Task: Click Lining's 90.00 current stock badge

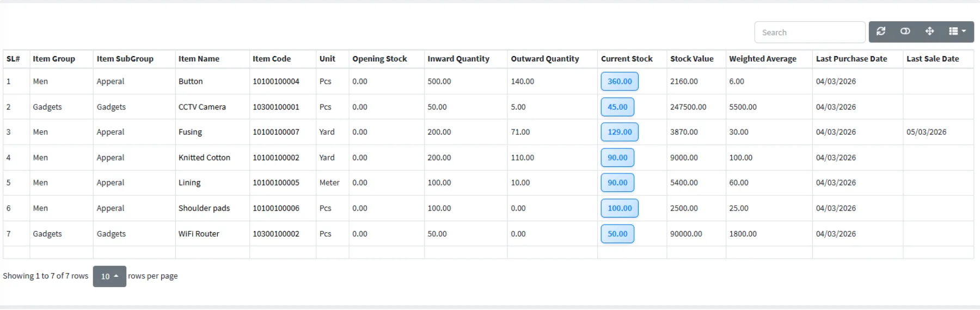Action: tap(617, 183)
